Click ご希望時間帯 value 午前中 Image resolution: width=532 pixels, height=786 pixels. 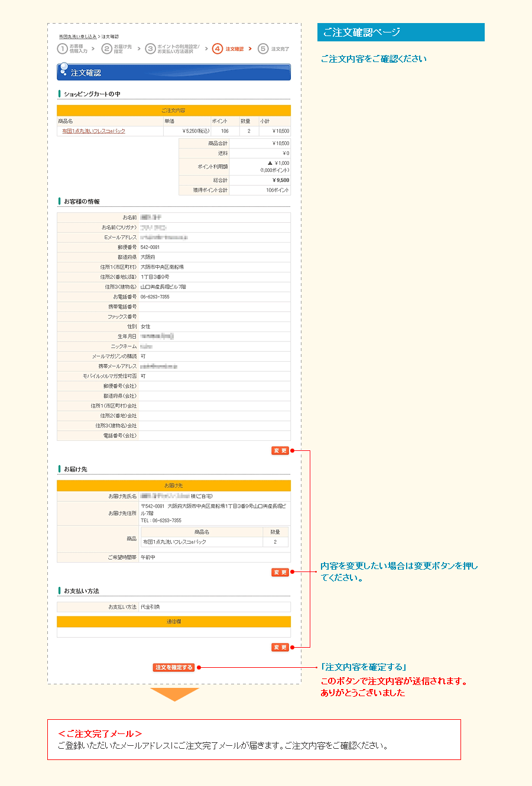(148, 557)
